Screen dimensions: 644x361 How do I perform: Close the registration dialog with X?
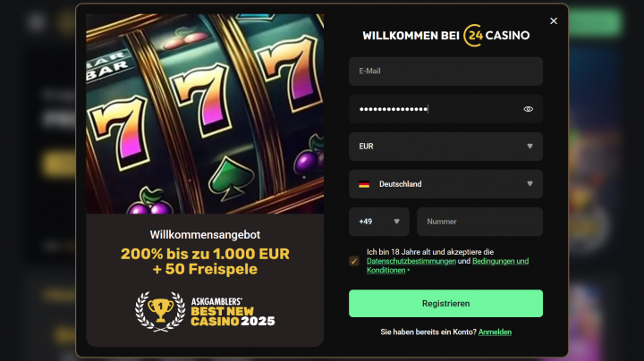554,21
